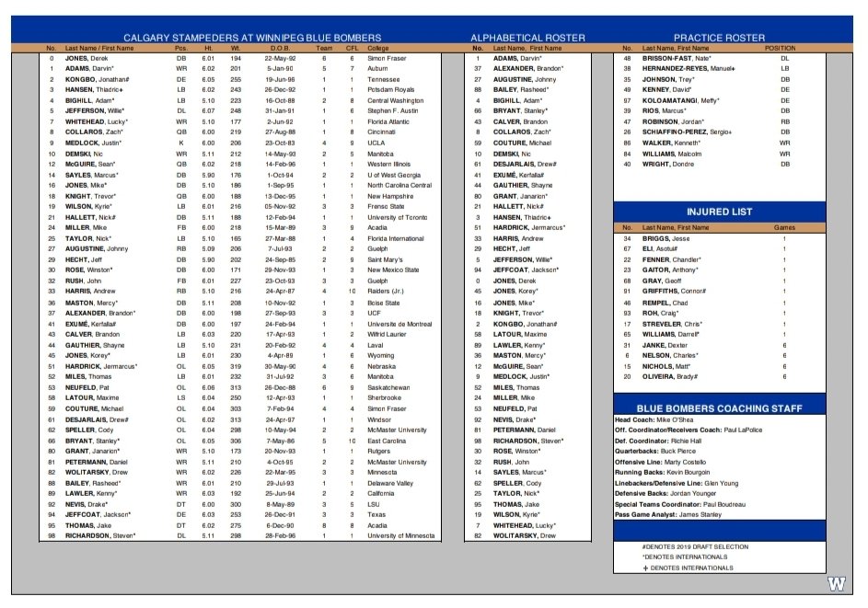Select 'WOLITARSKY, Drew' in the main roster

point(97,473)
